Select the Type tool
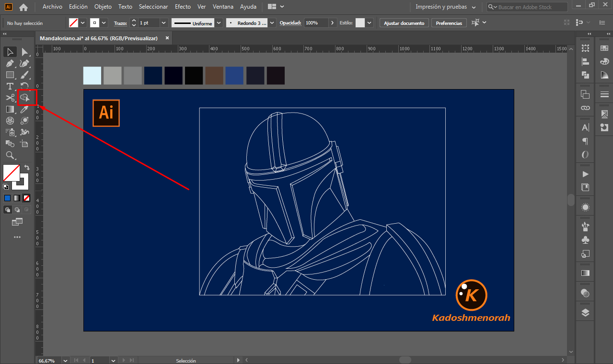The image size is (613, 364). pyautogui.click(x=10, y=86)
